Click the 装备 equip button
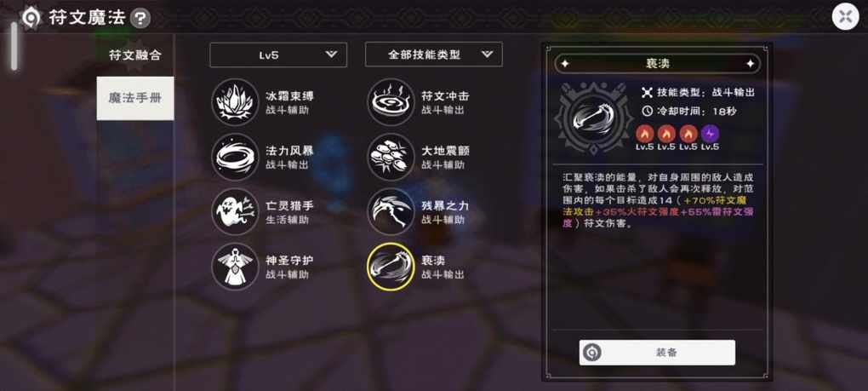868x391 pixels. [x=657, y=352]
